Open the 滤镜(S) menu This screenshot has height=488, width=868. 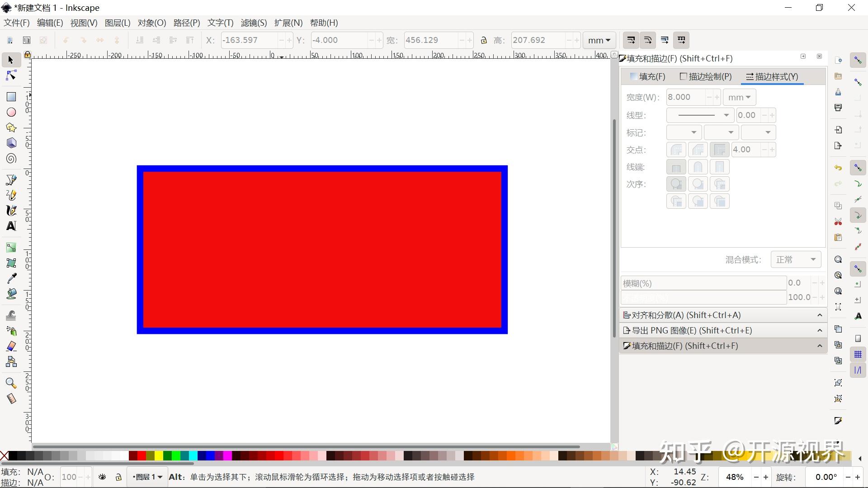coord(254,23)
